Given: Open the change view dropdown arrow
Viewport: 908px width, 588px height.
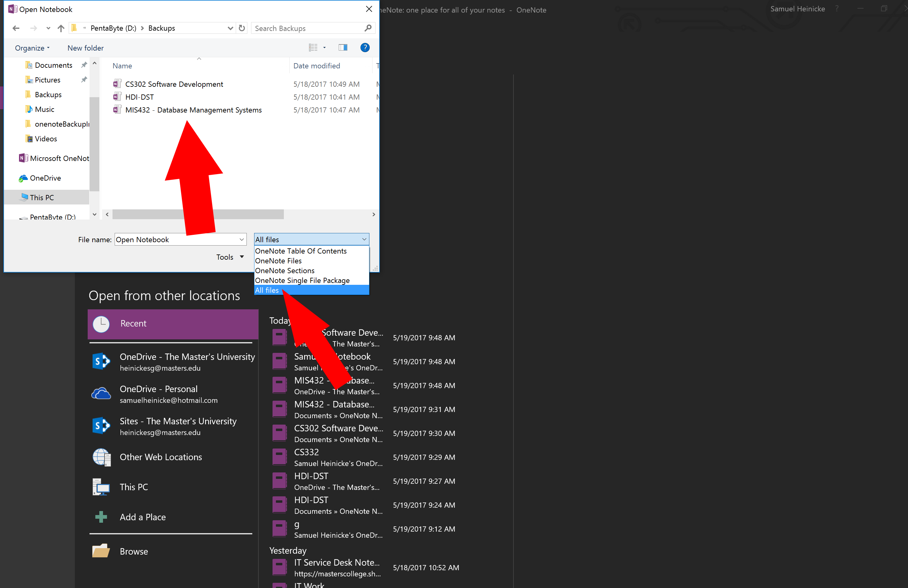Looking at the screenshot, I should (x=325, y=48).
